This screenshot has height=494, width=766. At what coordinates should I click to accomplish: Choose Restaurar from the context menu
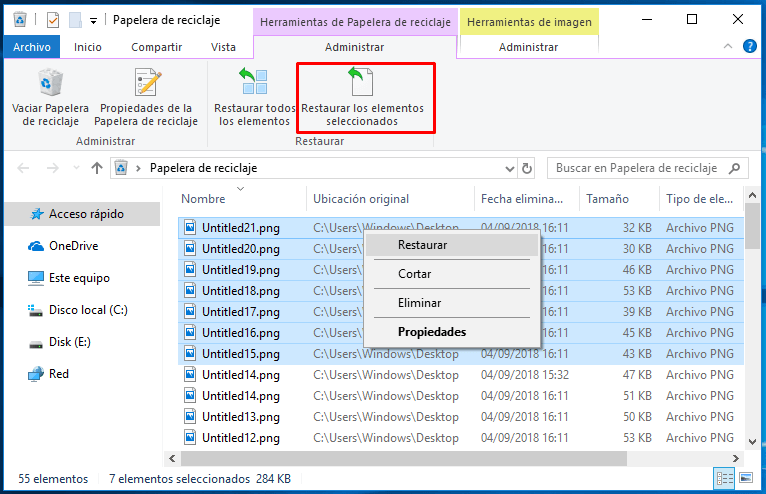click(422, 244)
